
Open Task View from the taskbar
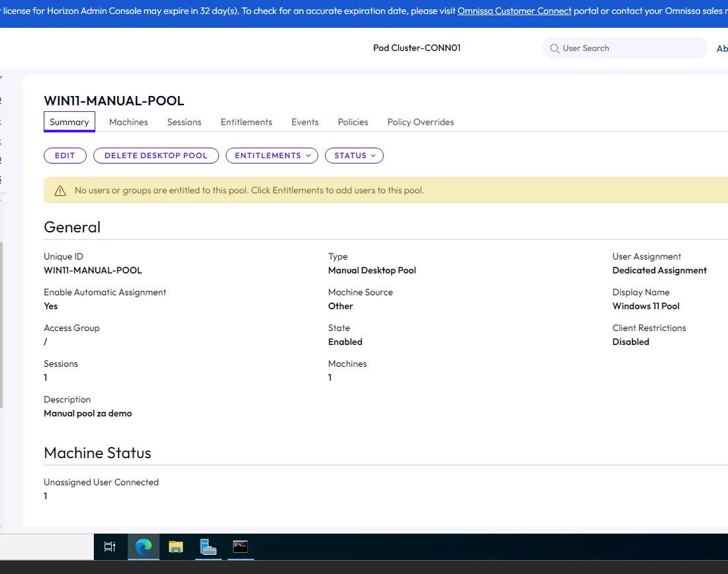pos(110,547)
